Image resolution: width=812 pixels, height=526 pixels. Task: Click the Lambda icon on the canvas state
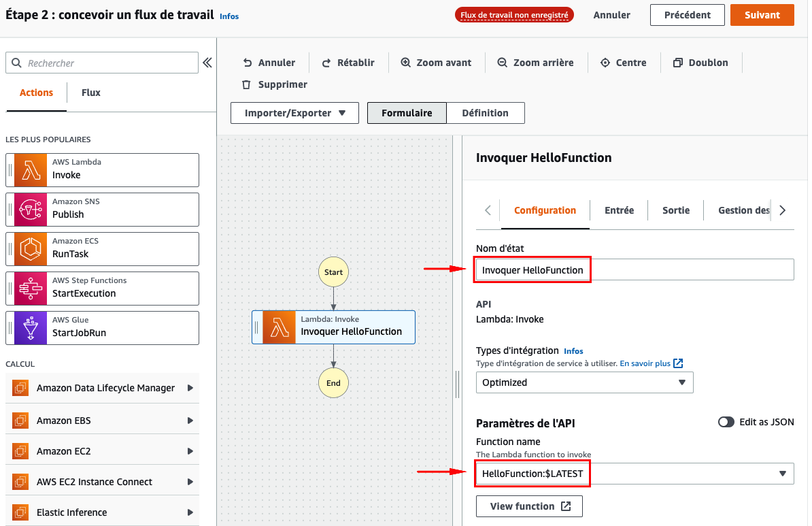click(x=279, y=327)
